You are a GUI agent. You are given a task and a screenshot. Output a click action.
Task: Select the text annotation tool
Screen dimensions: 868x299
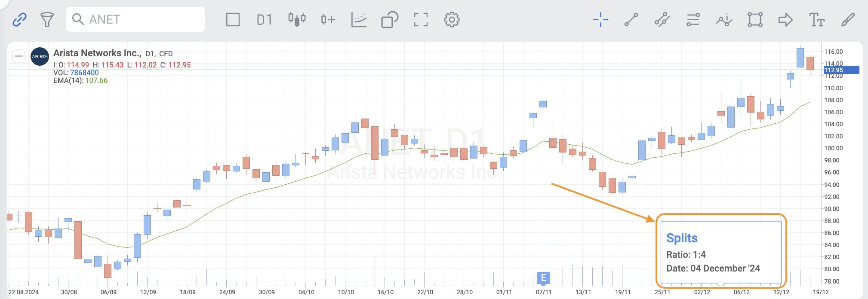pos(816,19)
